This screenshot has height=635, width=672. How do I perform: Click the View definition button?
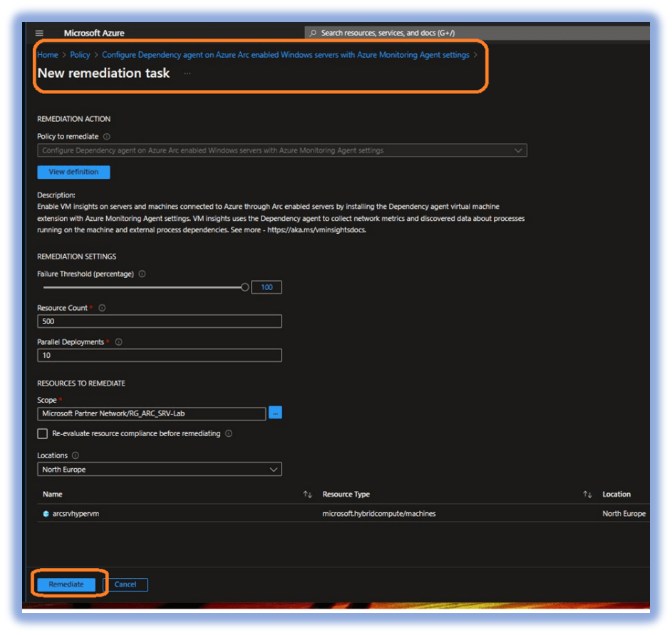point(73,172)
